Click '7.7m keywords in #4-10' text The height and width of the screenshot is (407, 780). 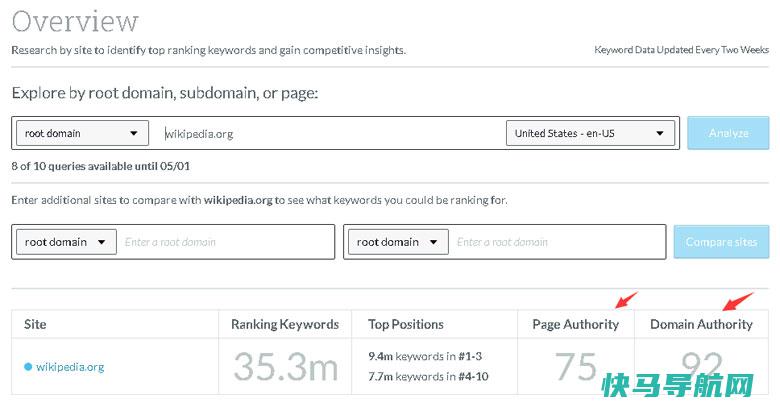pos(428,377)
